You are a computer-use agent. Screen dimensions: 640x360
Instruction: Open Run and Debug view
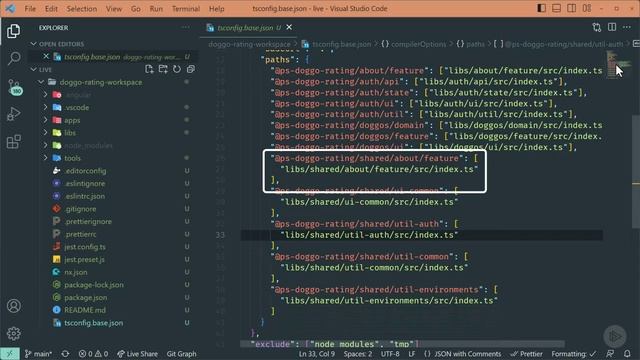[x=13, y=114]
